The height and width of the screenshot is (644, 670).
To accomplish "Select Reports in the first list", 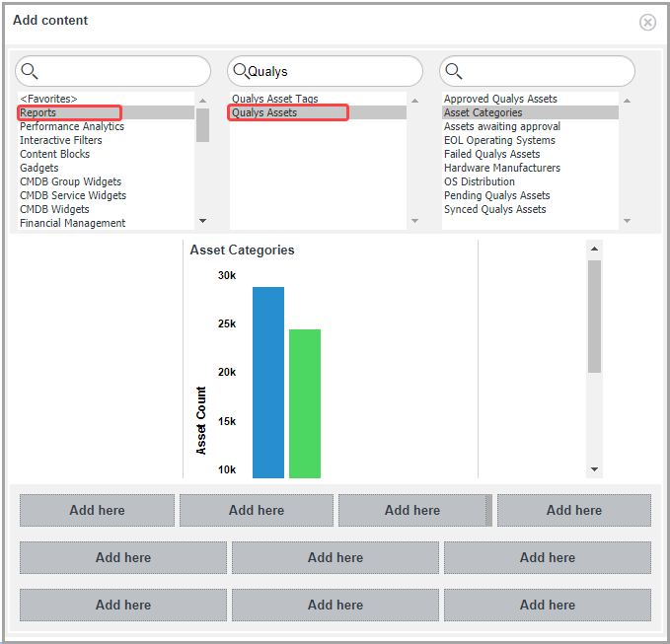I will (106, 112).
